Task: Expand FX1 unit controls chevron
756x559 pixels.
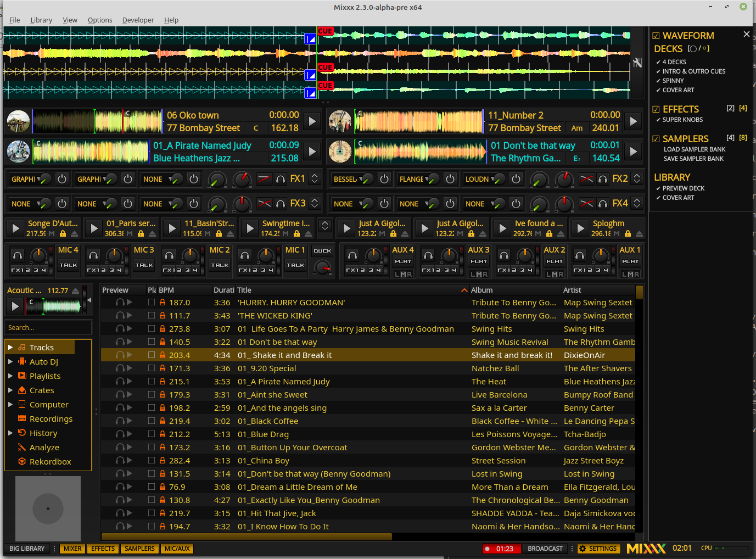Action: click(x=315, y=178)
